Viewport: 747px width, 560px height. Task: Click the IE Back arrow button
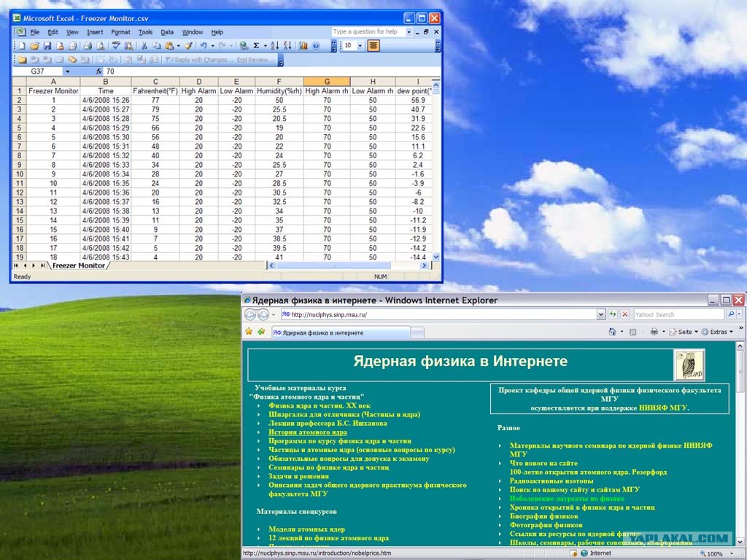point(250,314)
